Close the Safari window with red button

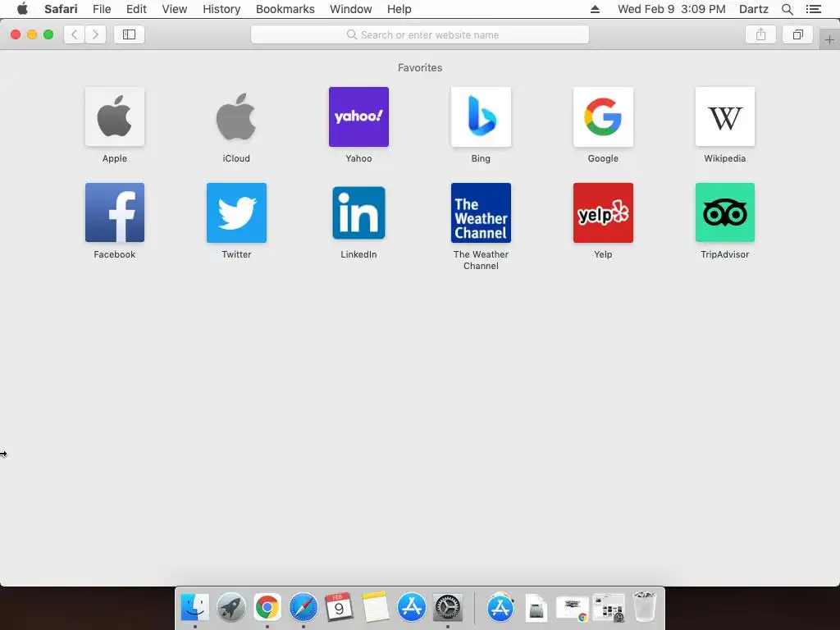point(16,34)
